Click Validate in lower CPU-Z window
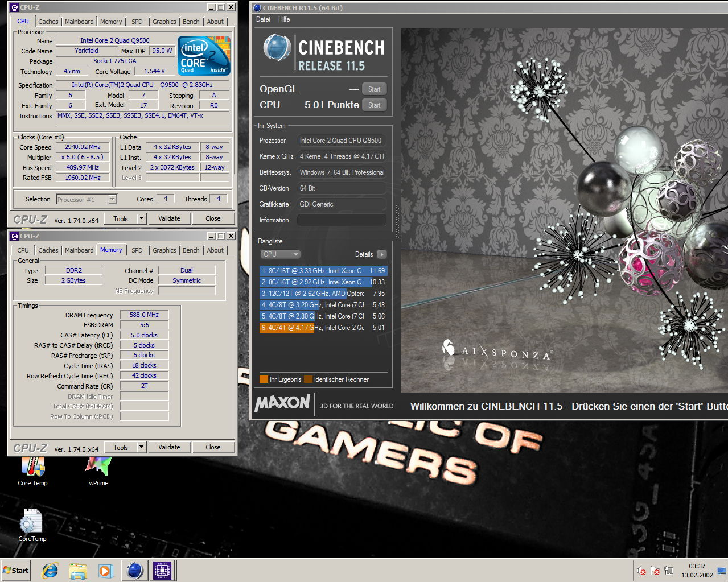 [169, 447]
